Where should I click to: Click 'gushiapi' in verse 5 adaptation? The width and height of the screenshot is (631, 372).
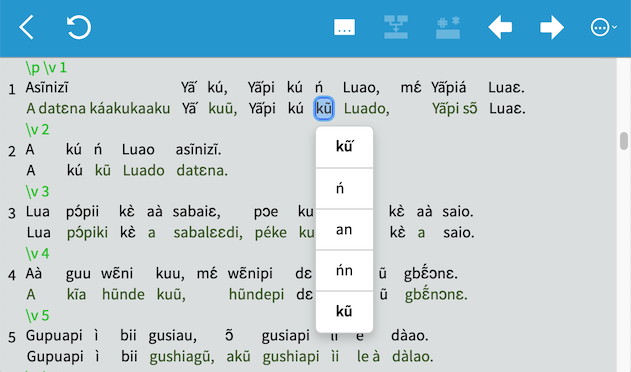(x=291, y=357)
